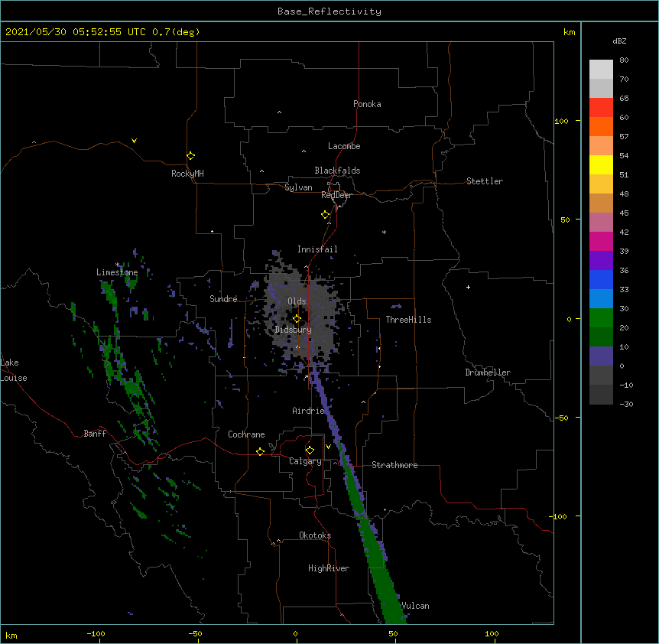Click the yellow radar-site diamond near Olds
This screenshot has width=659, height=644.
(x=297, y=319)
